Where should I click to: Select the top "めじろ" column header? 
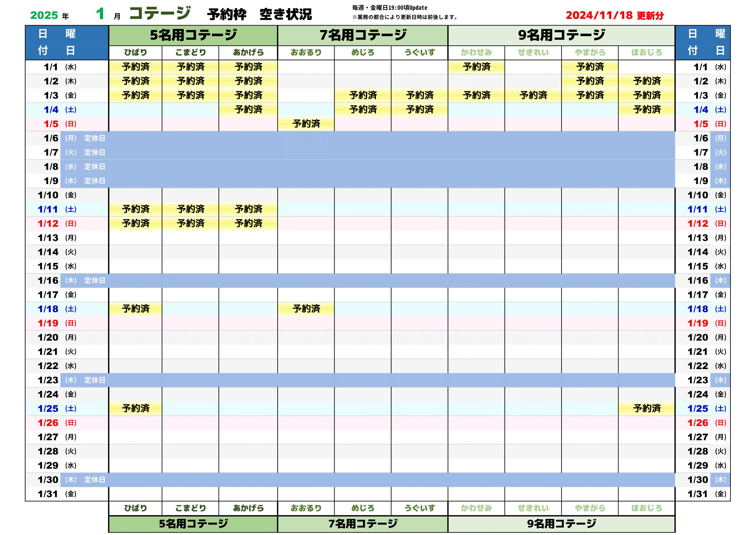pyautogui.click(x=363, y=52)
